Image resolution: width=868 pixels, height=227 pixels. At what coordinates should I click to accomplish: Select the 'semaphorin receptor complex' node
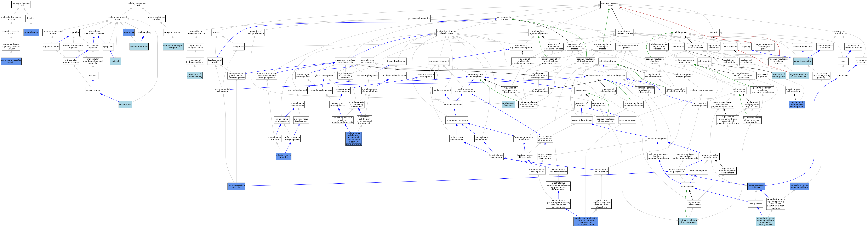point(173,47)
